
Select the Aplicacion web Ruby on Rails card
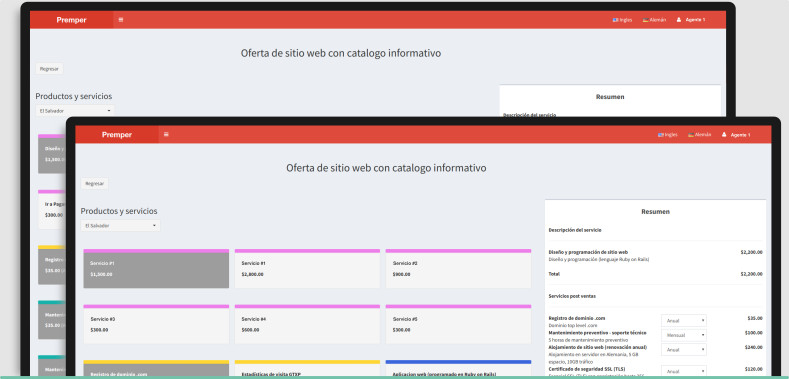point(458,368)
